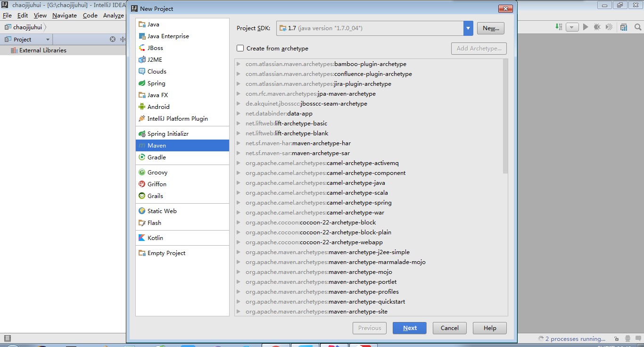Screen dimensions: 644x347
Task: Click '2 processes running...' in status bar
Action: [575, 339]
